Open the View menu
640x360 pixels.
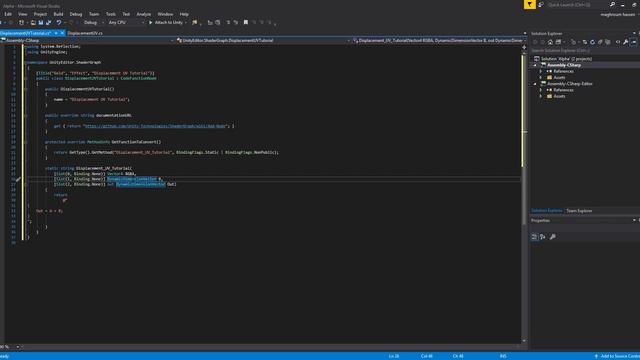pyautogui.click(x=22, y=14)
